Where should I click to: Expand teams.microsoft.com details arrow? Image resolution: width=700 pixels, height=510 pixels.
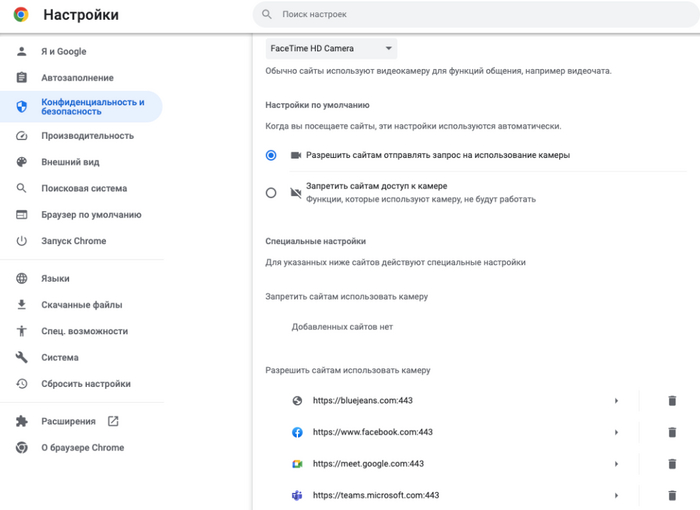(617, 495)
